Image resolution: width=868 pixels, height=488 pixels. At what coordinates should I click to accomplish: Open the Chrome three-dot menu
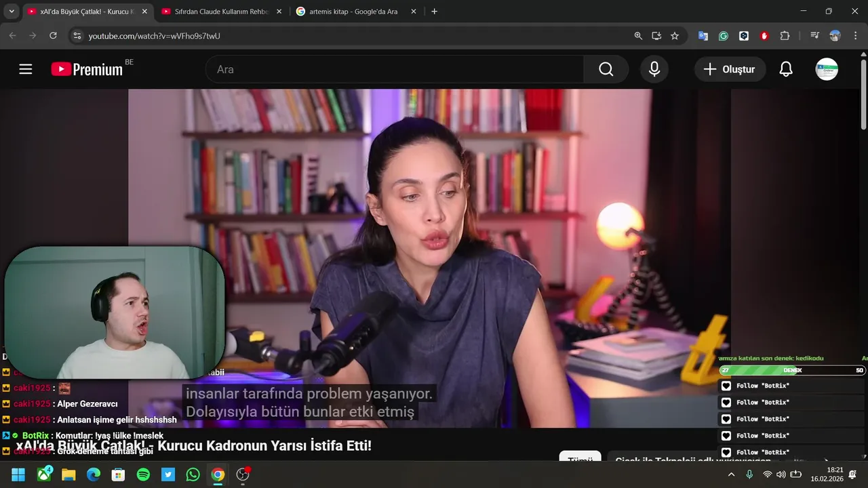[x=854, y=36]
